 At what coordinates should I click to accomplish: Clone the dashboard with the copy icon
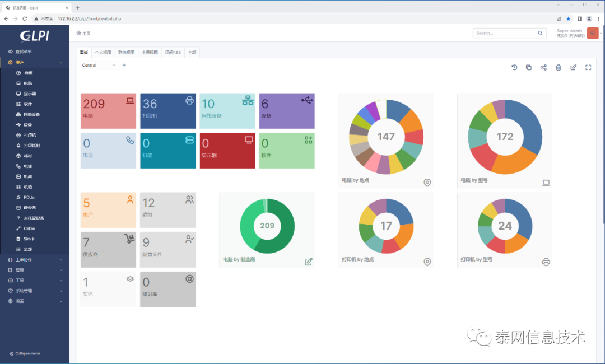click(x=529, y=67)
